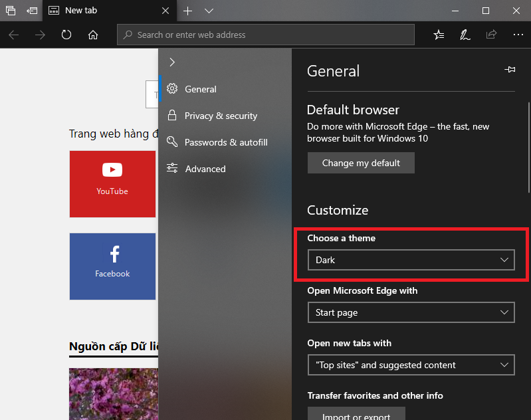
Task: Maximize the Edge window
Action: 486,11
